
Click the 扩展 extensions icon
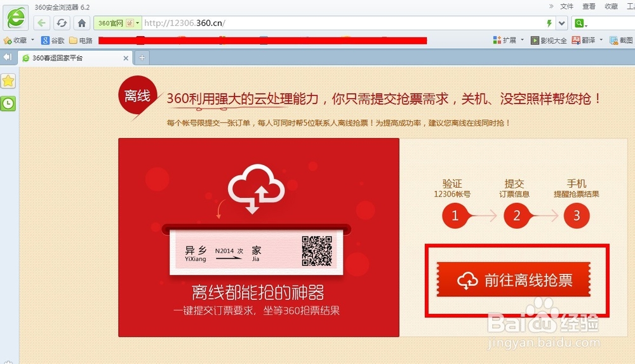click(x=497, y=40)
